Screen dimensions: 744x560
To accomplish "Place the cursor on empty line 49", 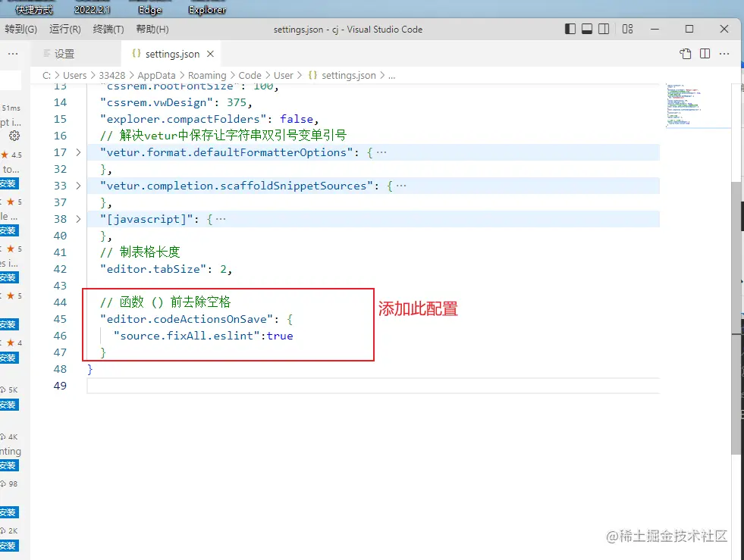I will [373, 386].
